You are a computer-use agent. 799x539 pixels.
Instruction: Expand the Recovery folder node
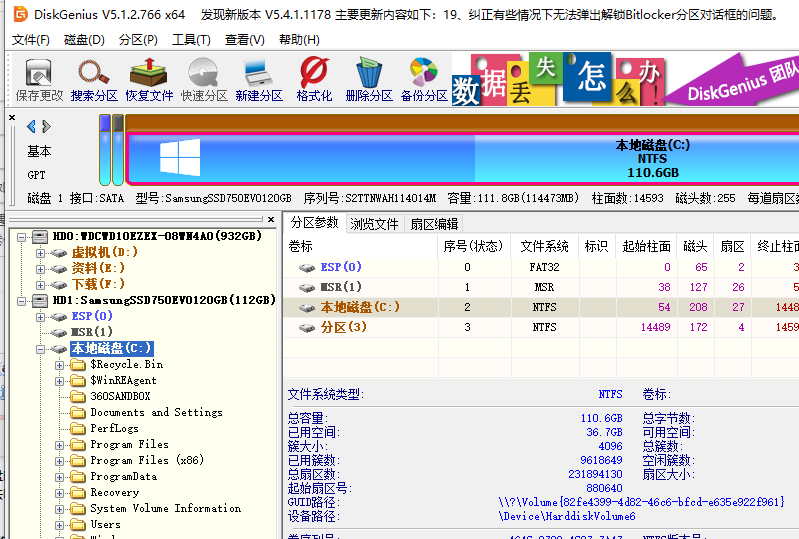pyautogui.click(x=60, y=493)
